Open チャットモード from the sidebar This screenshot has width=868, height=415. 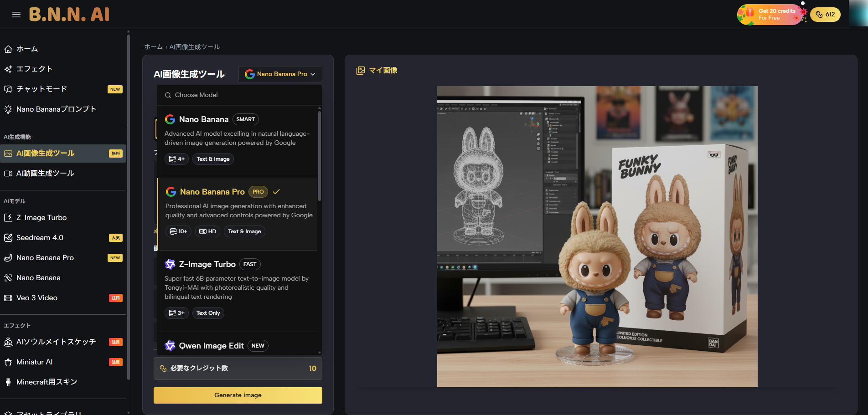click(x=42, y=89)
